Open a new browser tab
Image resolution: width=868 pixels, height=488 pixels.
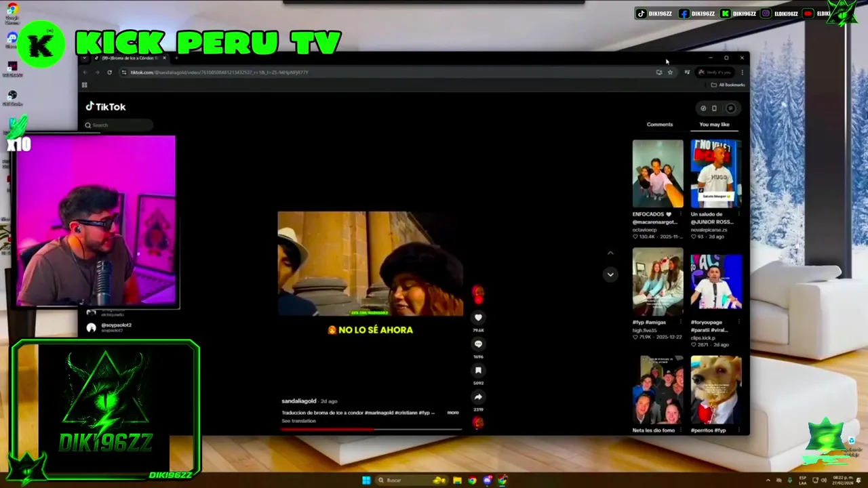176,58
